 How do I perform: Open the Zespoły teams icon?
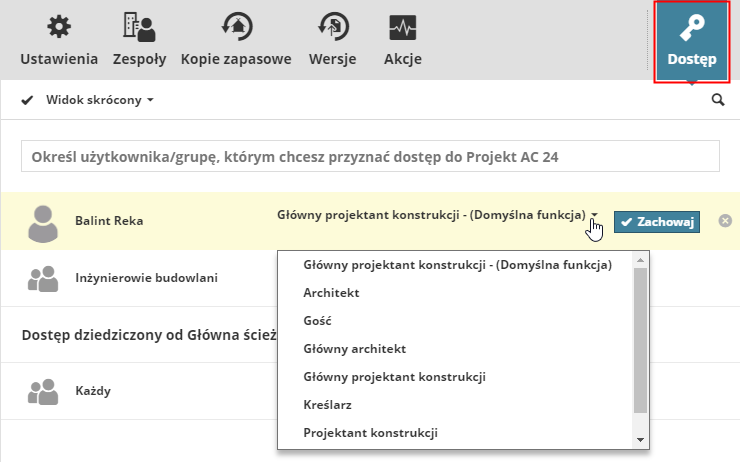(x=139, y=26)
